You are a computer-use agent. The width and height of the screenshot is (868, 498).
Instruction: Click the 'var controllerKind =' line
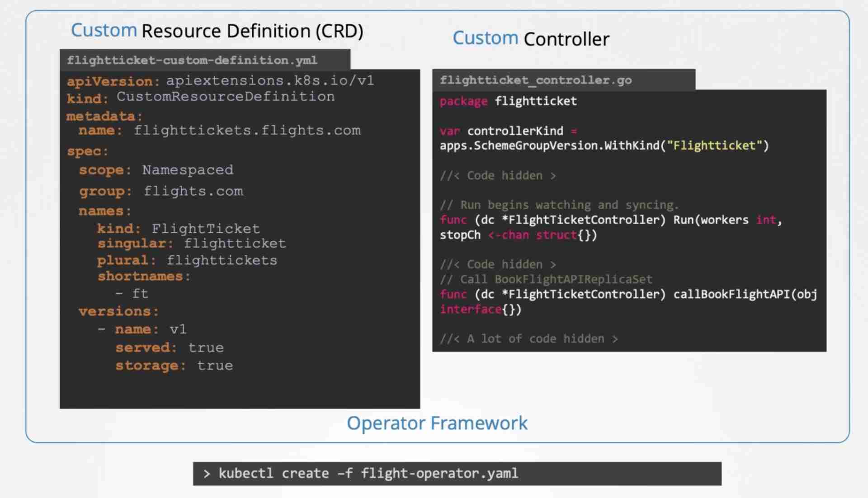point(508,131)
